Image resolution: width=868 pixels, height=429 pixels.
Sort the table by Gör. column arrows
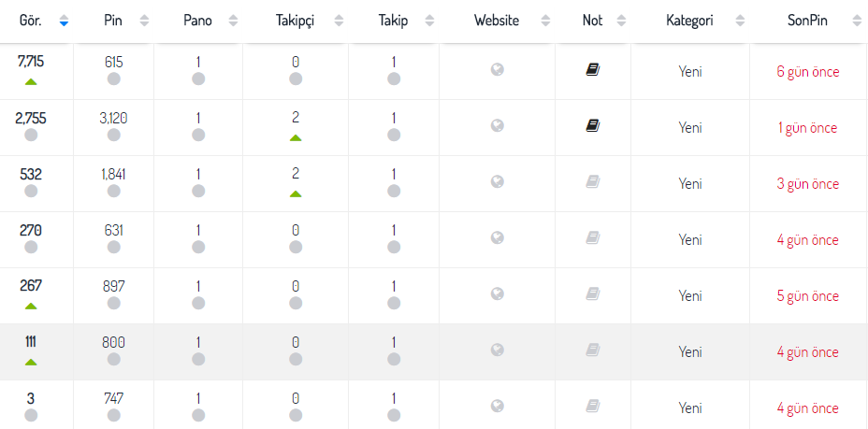coord(64,21)
